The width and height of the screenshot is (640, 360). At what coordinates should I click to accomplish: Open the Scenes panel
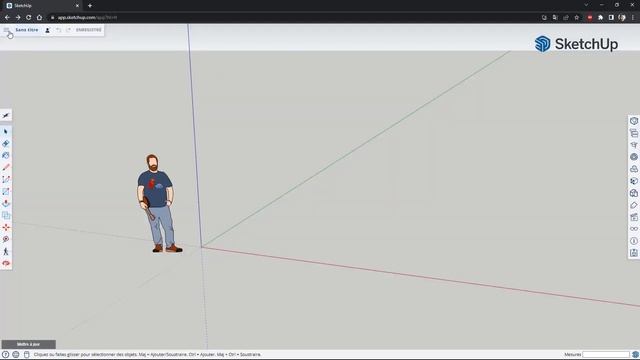634,217
